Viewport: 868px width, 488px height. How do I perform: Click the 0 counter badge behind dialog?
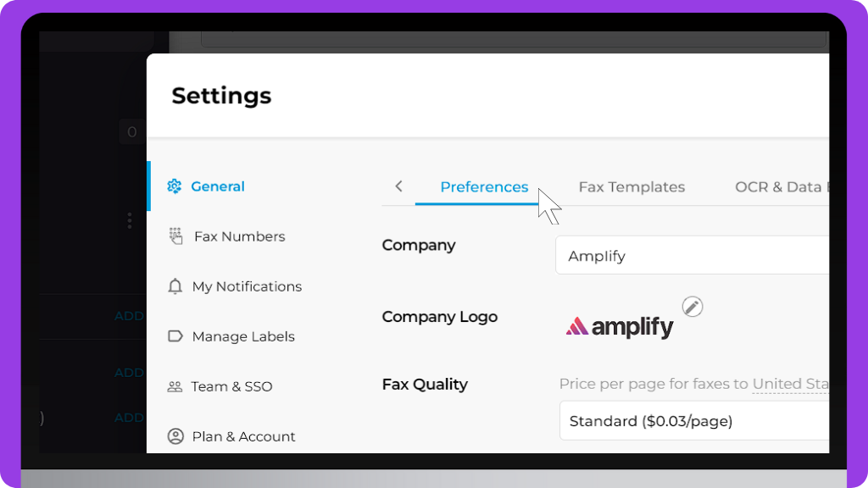pyautogui.click(x=132, y=132)
